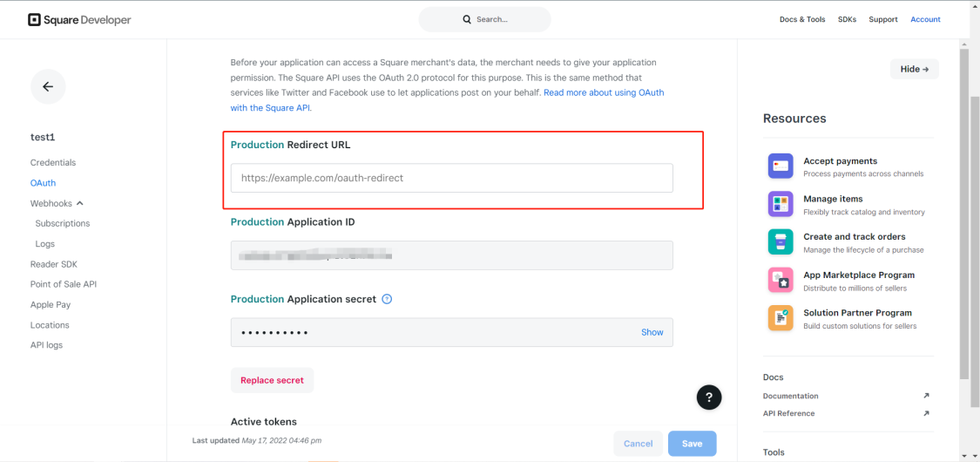Open the Credentials sidebar item
Image resolution: width=980 pixels, height=462 pixels.
coord(53,162)
